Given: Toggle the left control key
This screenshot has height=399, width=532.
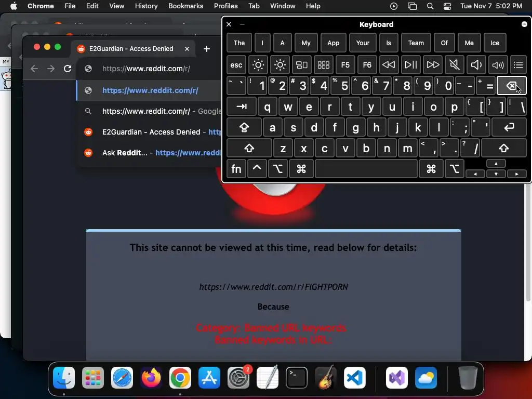Looking at the screenshot, I should click(257, 169).
